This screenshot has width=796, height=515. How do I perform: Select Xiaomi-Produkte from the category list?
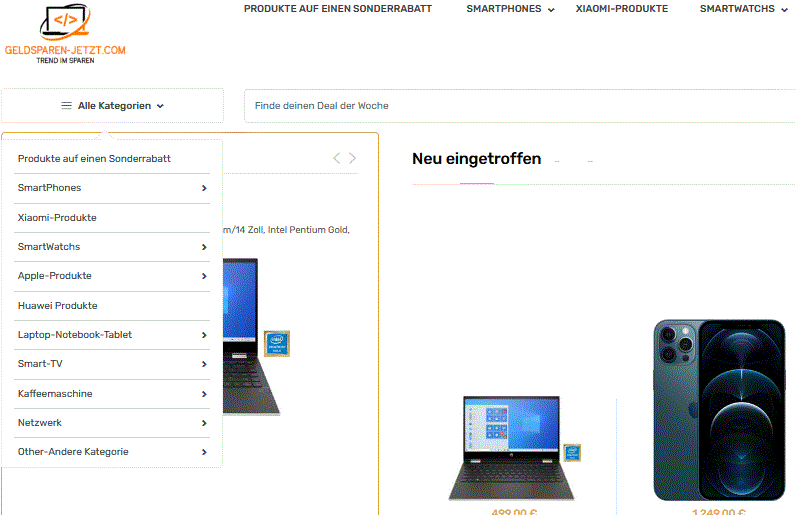(57, 217)
